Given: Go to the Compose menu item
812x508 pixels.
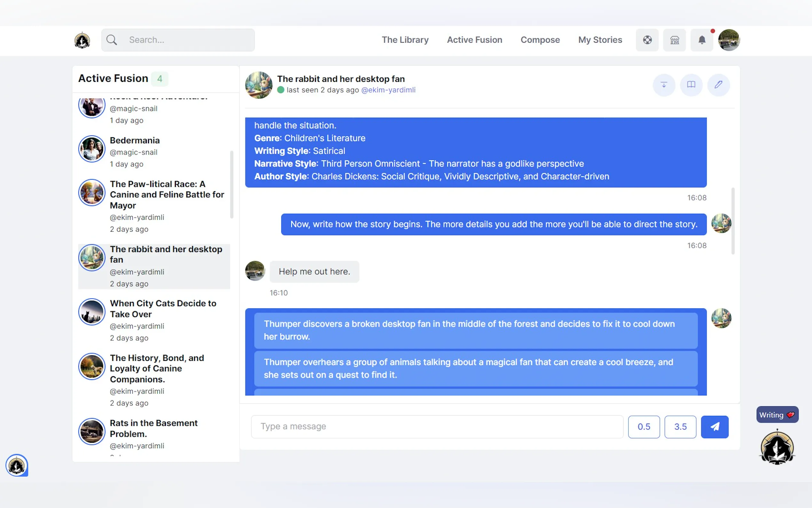Looking at the screenshot, I should (540, 40).
